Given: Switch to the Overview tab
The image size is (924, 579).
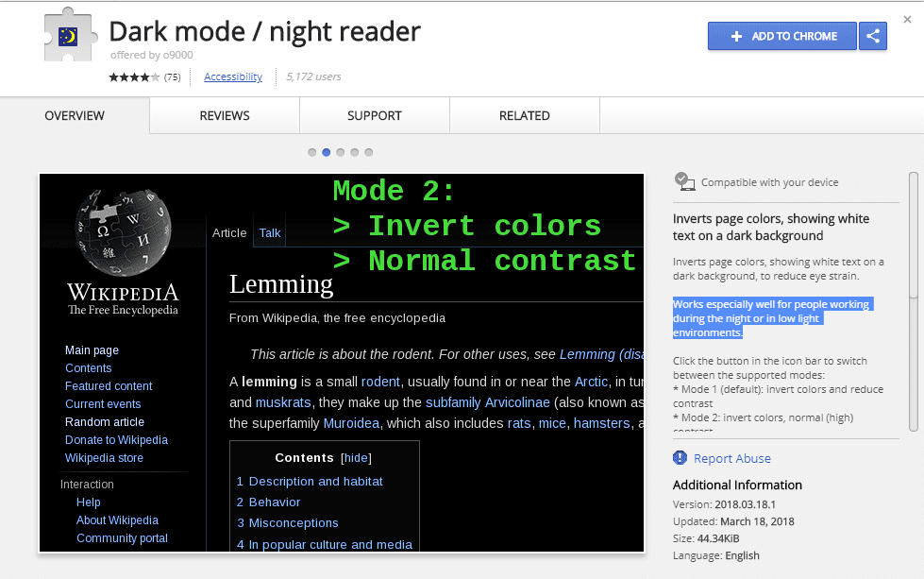Looking at the screenshot, I should tap(75, 115).
